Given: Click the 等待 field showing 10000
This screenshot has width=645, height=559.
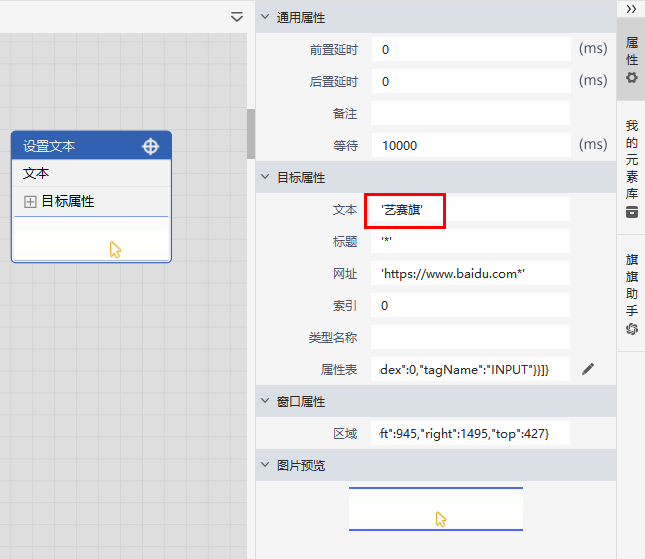Looking at the screenshot, I should pyautogui.click(x=470, y=145).
